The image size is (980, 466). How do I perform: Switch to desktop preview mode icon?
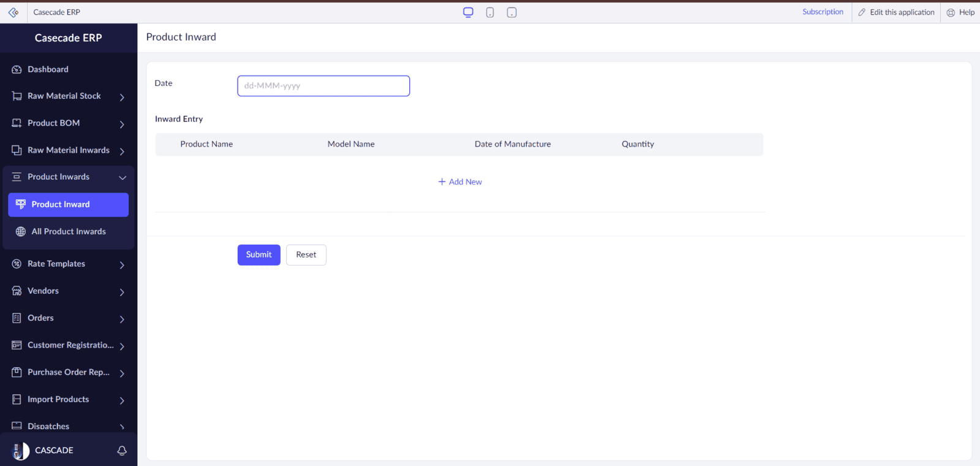coord(469,12)
